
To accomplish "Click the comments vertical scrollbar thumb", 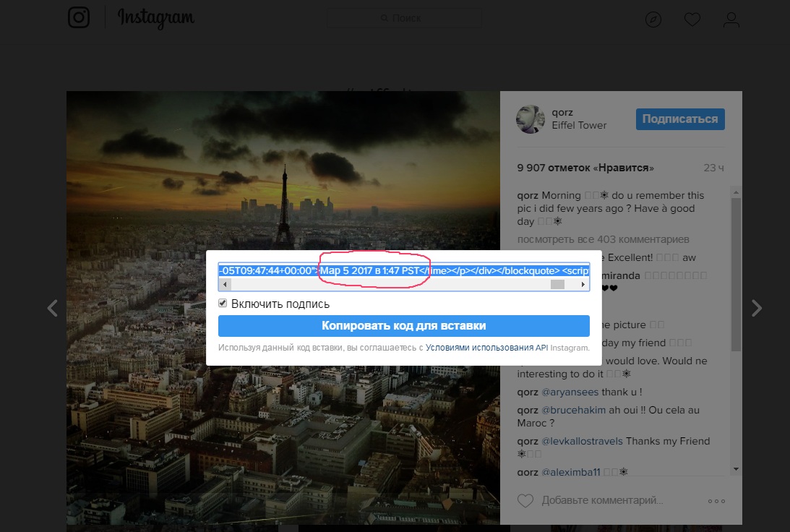I will coord(736,275).
